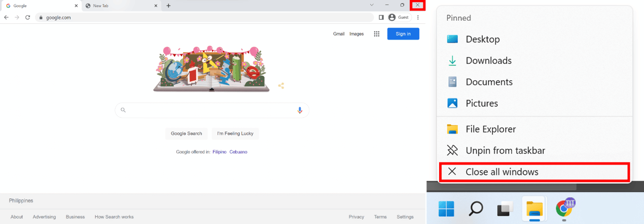Click the voice search microphone

tap(300, 110)
